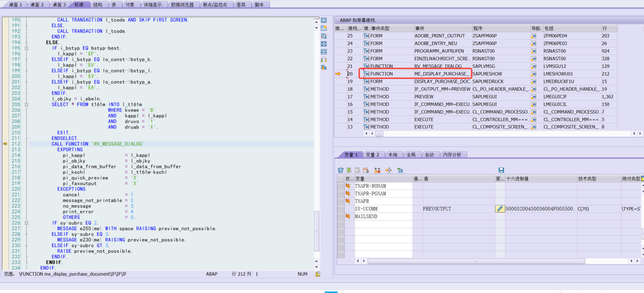Open navigation icon for ADOBE_PRINT_OUTPUT row

[x=534, y=36]
